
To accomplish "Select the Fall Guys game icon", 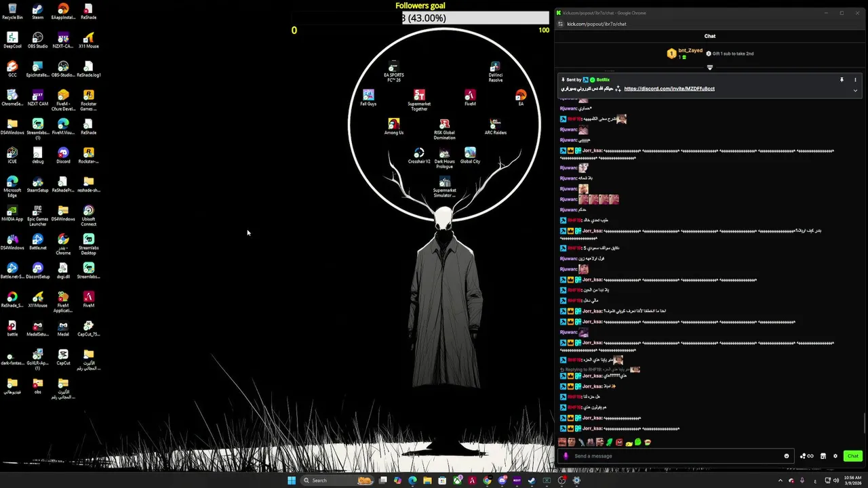I will [368, 98].
